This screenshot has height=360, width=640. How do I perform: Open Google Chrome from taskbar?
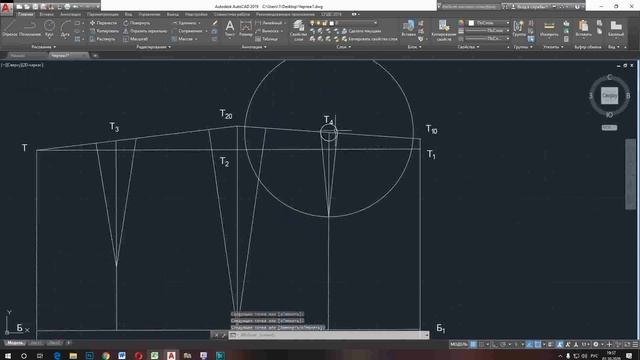106,356
